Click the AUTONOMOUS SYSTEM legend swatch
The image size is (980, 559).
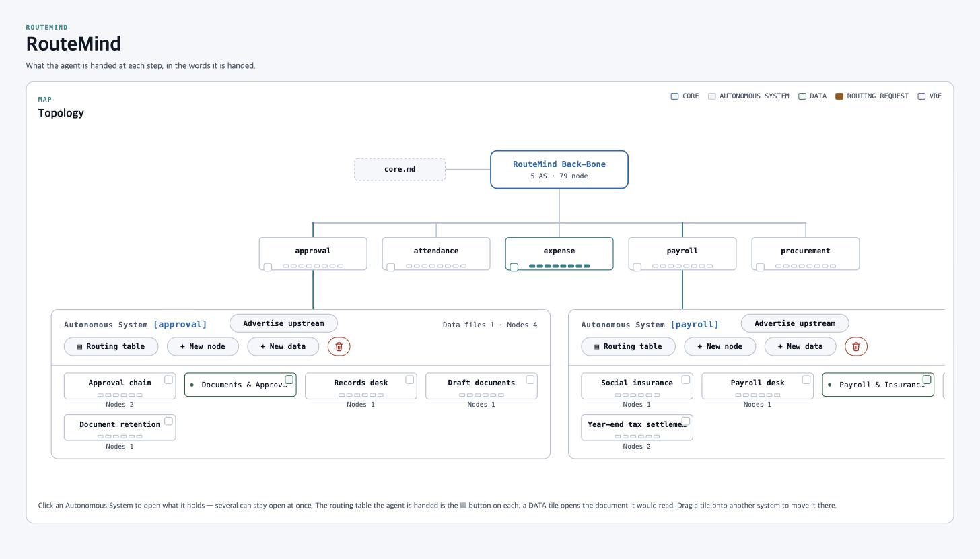[711, 96]
